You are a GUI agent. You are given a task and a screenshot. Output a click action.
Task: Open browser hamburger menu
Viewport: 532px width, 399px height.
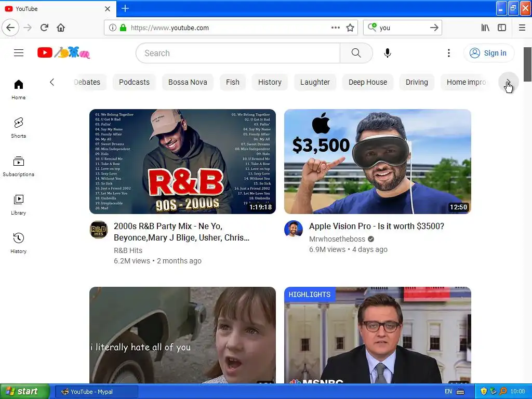pyautogui.click(x=522, y=28)
